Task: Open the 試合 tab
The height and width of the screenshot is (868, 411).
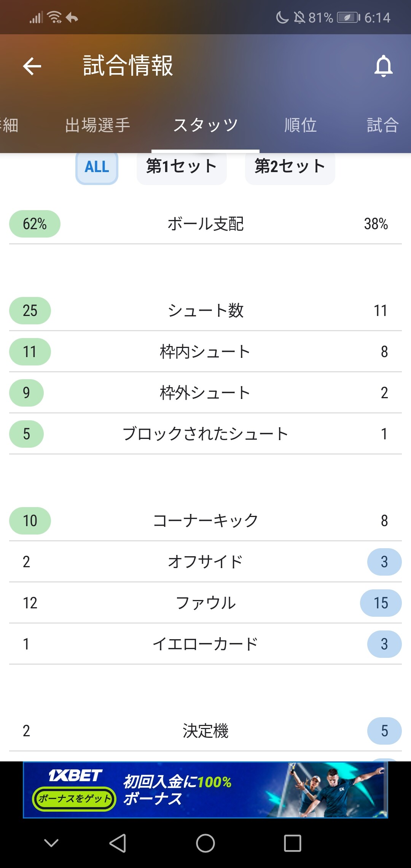Action: pos(382,125)
